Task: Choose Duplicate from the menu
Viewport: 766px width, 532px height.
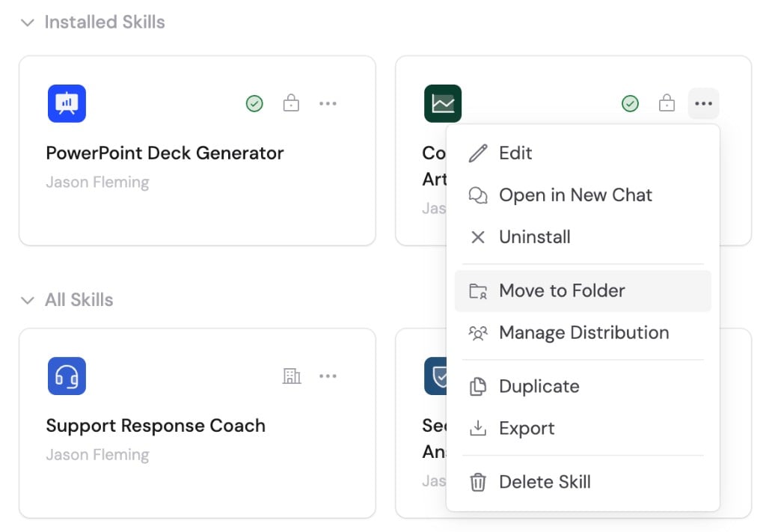Action: coord(583,387)
